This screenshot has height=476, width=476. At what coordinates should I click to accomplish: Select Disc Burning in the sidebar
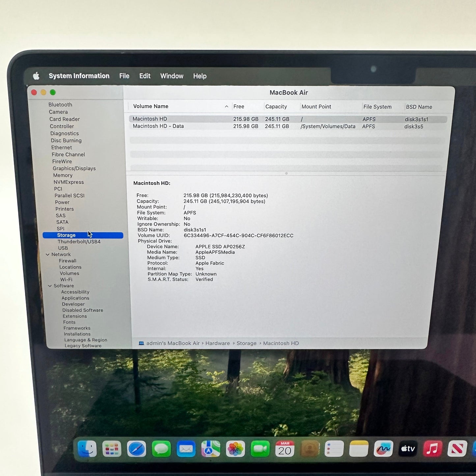click(x=66, y=140)
